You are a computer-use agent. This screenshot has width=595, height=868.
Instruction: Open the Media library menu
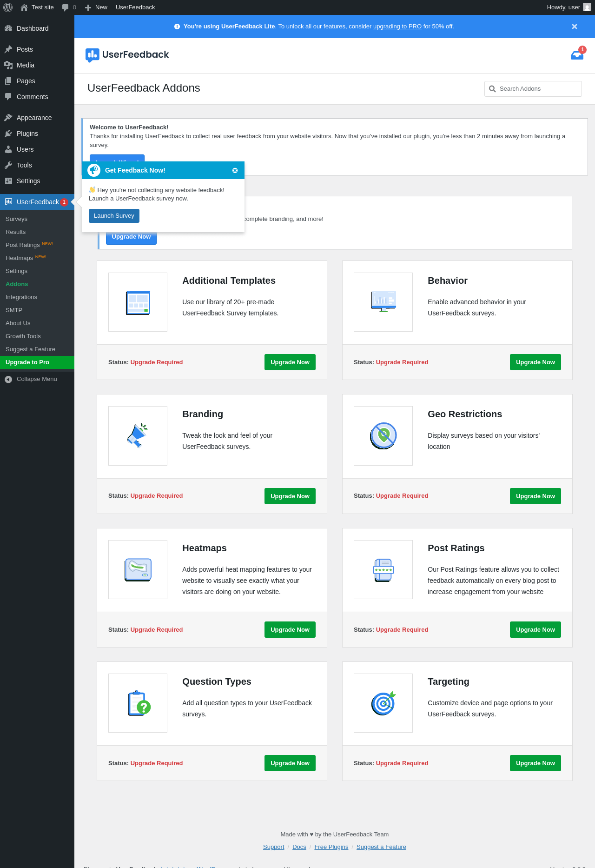click(37, 65)
